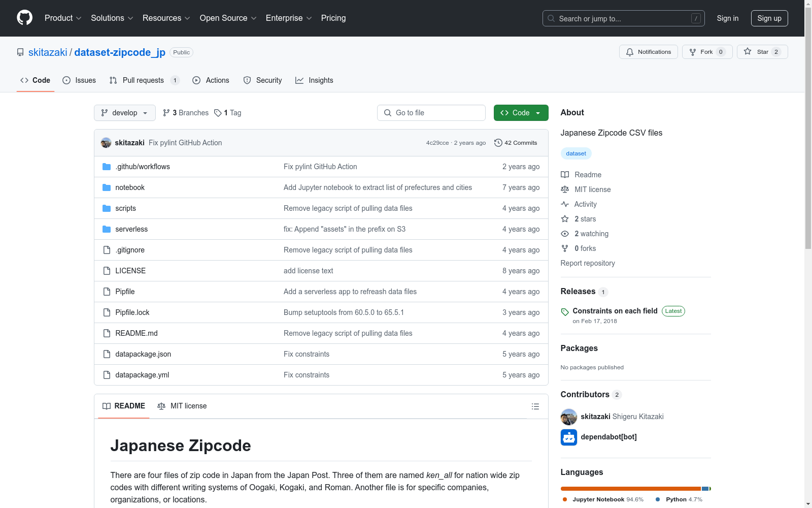Open the green Code dropdown button
This screenshot has width=812, height=508.
[521, 113]
